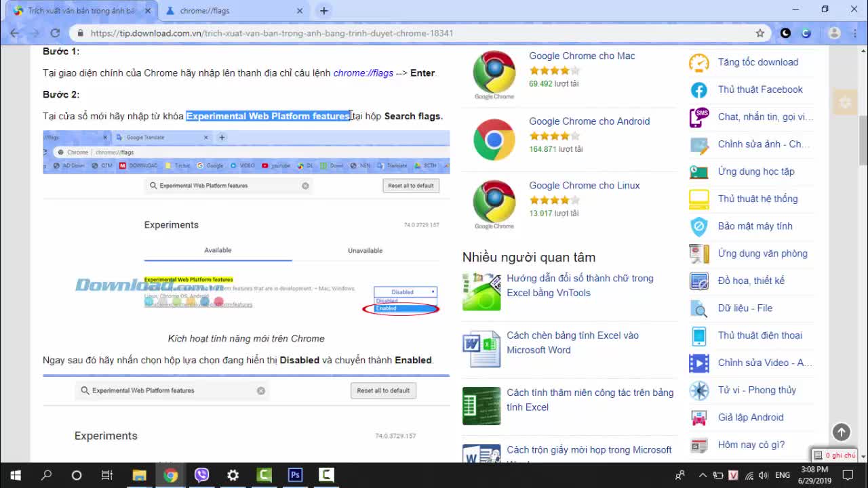Screen dimensions: 868x488
Task: Click the VnTools Excel article thumbnail
Action: point(481,291)
